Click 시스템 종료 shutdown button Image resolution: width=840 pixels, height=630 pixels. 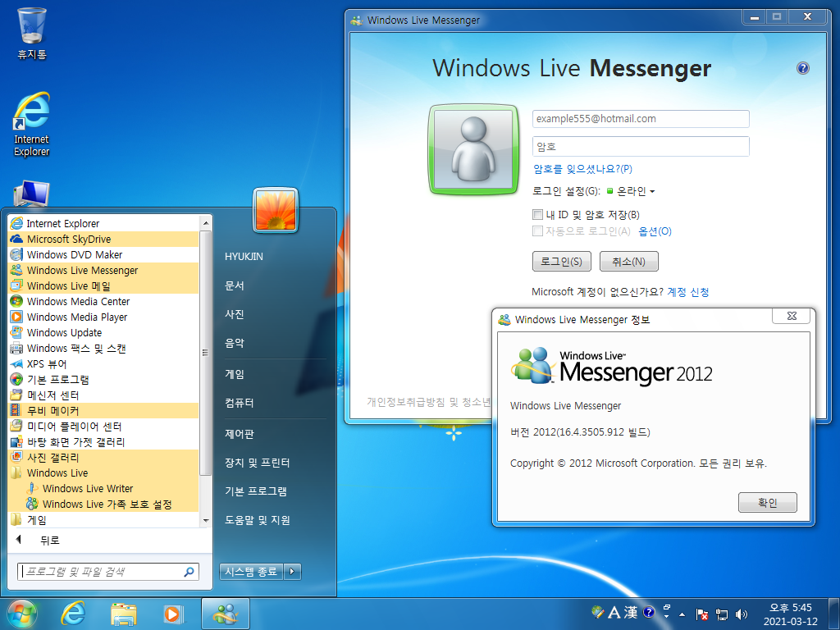pos(251,572)
